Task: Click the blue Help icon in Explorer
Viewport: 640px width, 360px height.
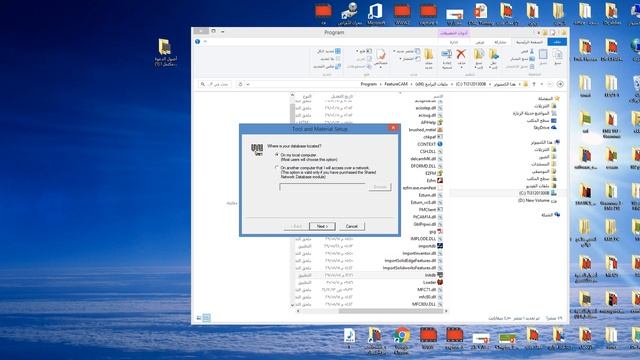Action: [198, 42]
